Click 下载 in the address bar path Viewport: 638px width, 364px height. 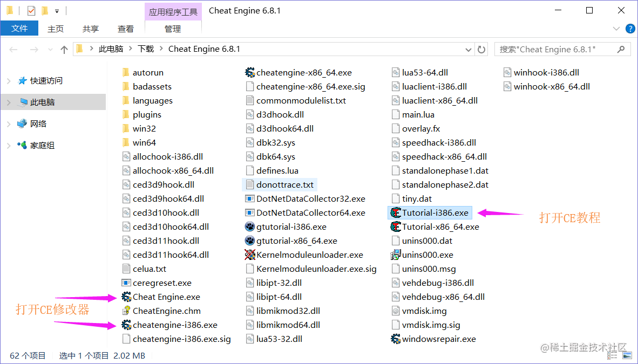[146, 49]
